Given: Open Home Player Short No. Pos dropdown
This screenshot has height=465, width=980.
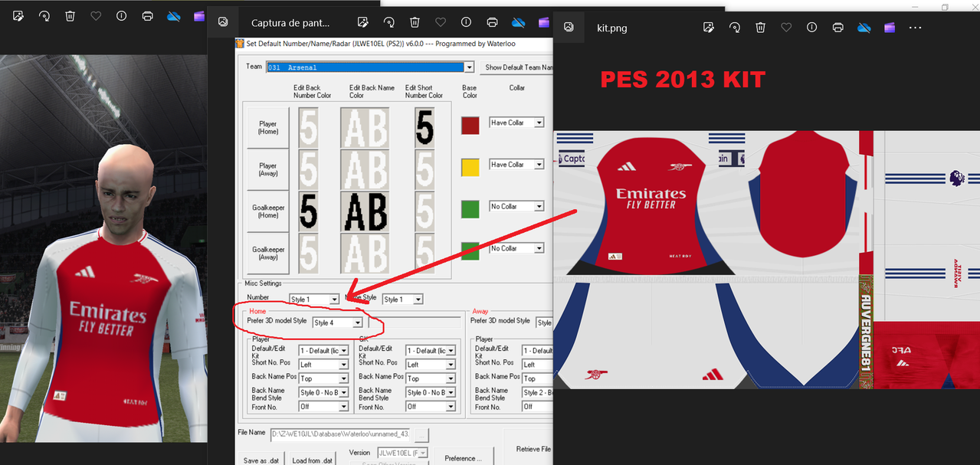Looking at the screenshot, I should (343, 365).
